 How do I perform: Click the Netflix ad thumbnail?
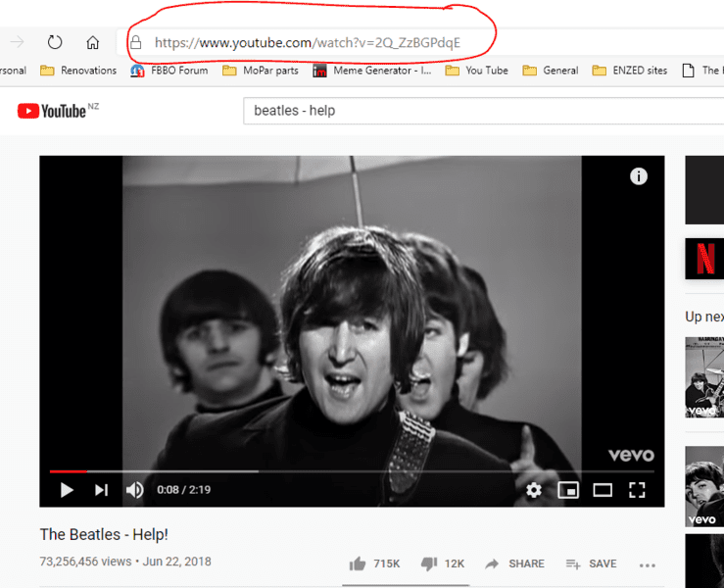704,259
